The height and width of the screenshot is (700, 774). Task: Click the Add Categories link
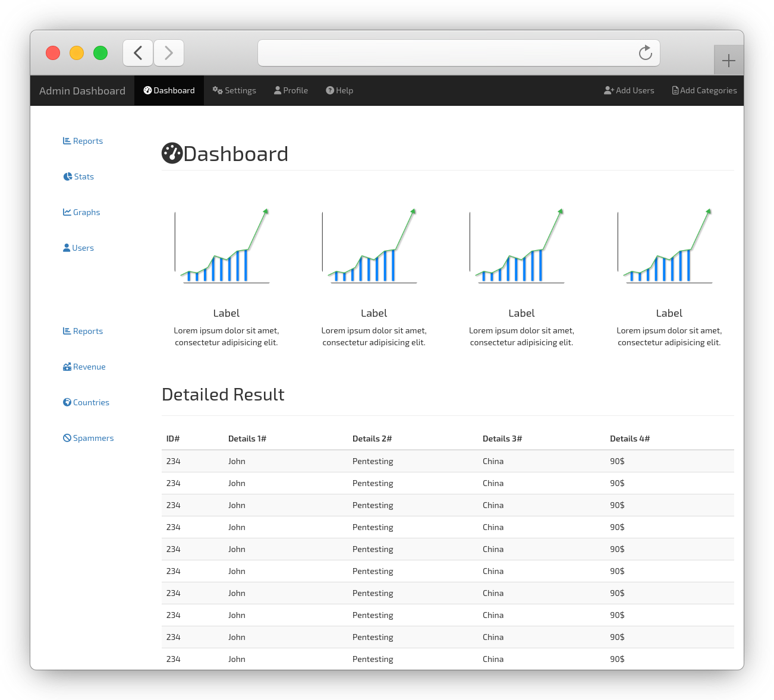click(x=708, y=90)
